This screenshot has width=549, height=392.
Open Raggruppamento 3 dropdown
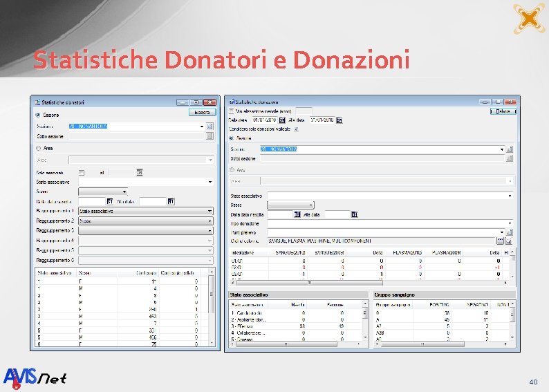click(210, 231)
